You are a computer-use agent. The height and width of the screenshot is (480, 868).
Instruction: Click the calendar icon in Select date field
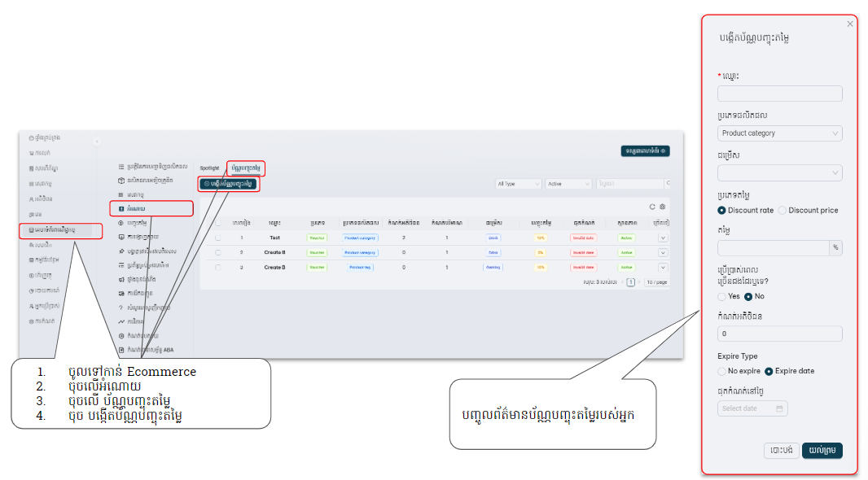click(x=779, y=408)
